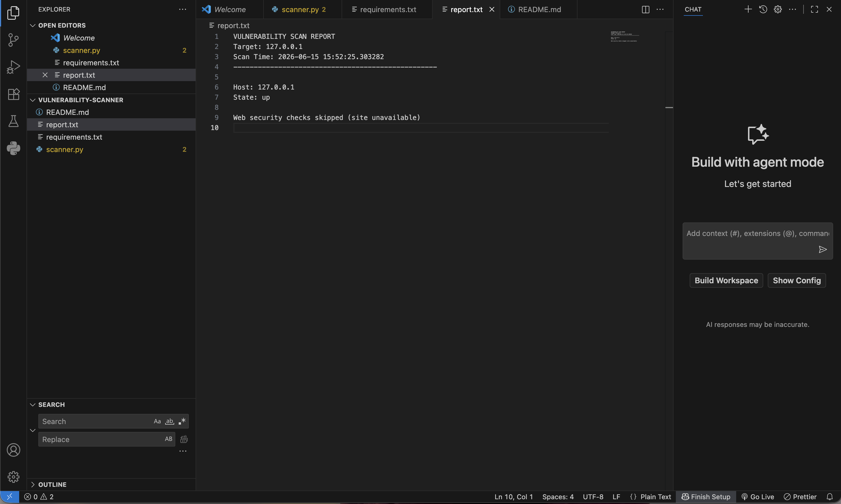The image size is (841, 504).
Task: Toggle the replace field chevron
Action: (33, 430)
